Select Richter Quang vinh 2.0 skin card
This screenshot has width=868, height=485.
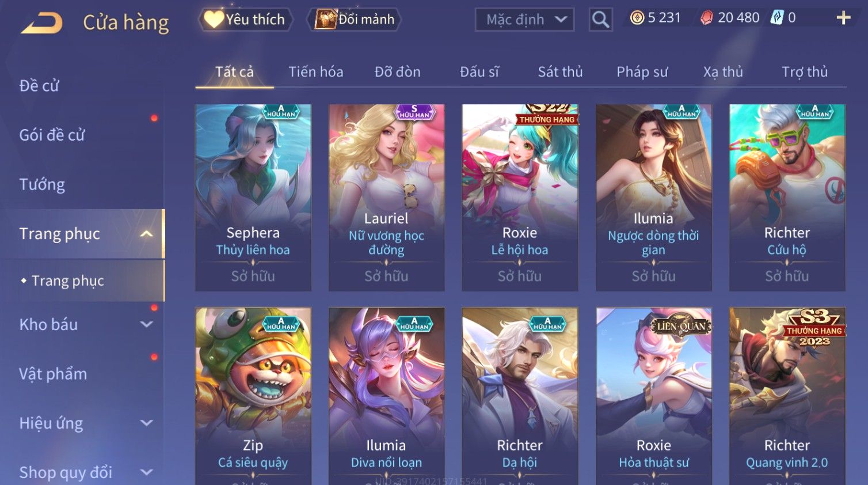click(x=787, y=396)
